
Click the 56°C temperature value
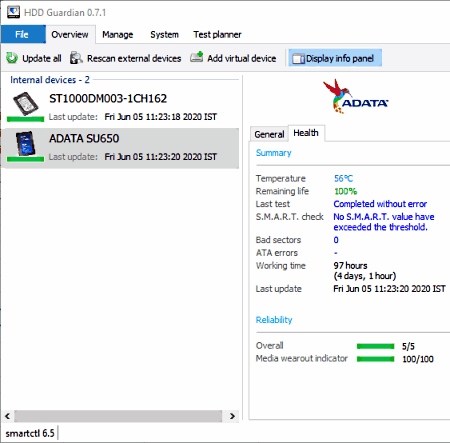pos(343,178)
